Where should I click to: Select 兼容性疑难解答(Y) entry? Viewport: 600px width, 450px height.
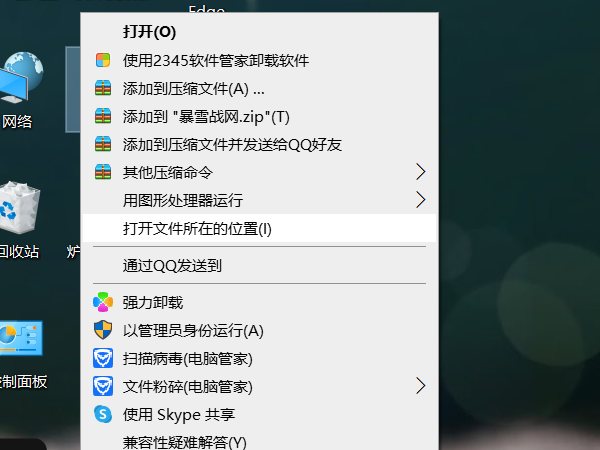[x=259, y=440]
